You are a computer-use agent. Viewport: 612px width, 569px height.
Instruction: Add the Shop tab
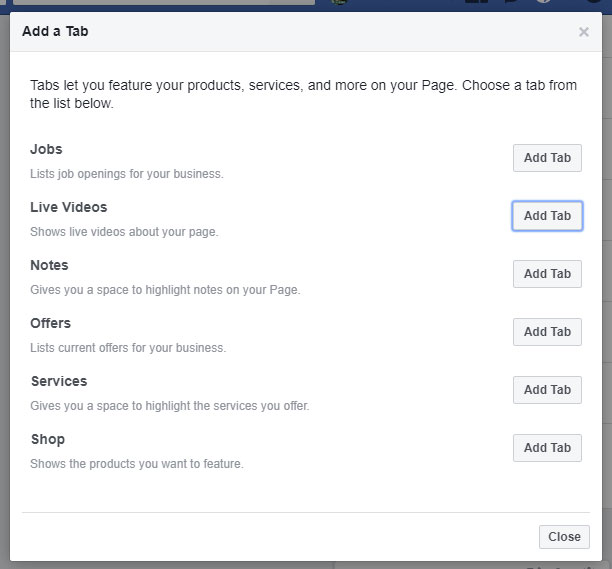[x=547, y=448]
